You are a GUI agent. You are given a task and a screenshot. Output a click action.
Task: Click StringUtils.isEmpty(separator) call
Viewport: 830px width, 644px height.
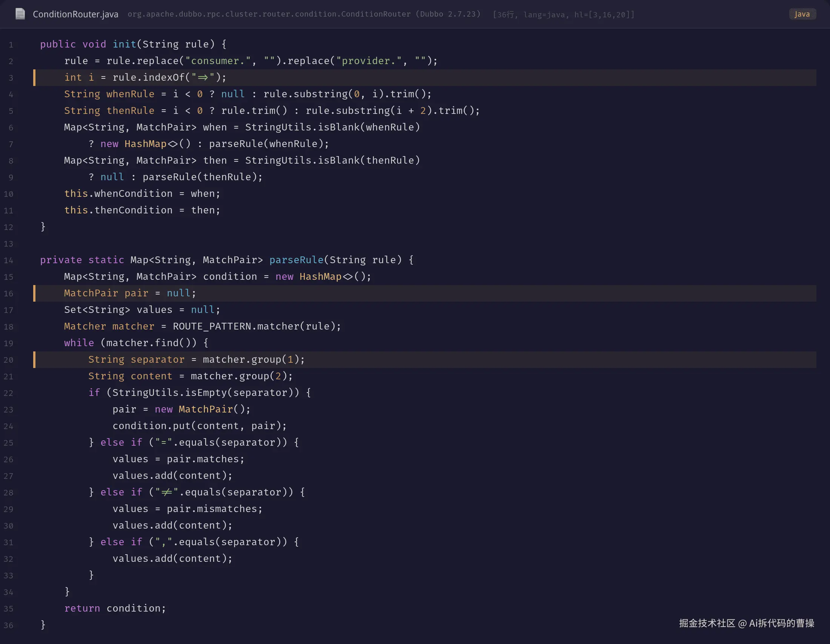(203, 393)
